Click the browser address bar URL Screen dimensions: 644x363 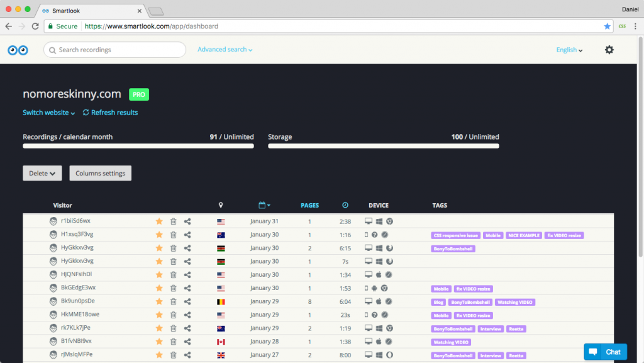point(151,26)
